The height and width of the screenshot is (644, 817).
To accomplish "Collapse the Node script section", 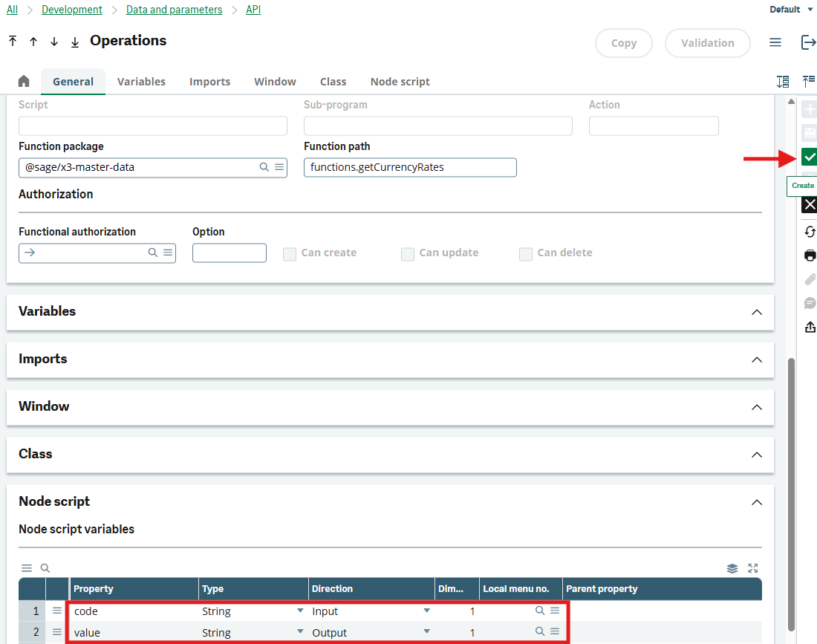I will click(x=757, y=502).
